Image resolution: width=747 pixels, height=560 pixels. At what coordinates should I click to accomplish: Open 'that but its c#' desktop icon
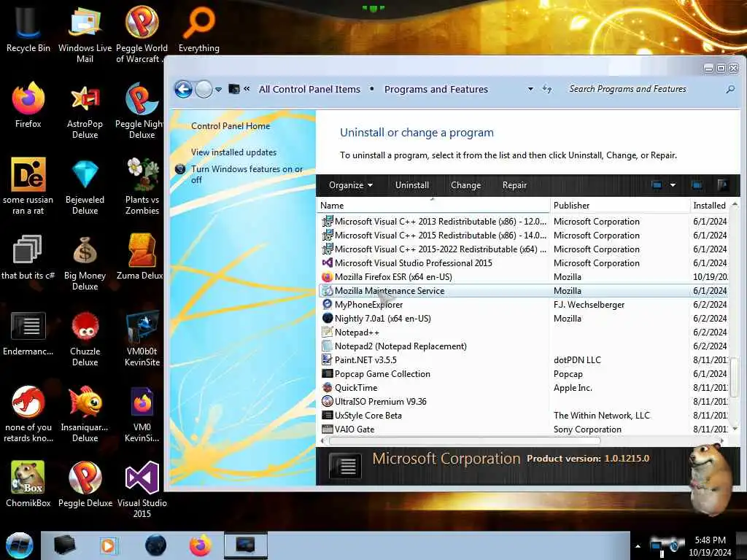coord(28,256)
